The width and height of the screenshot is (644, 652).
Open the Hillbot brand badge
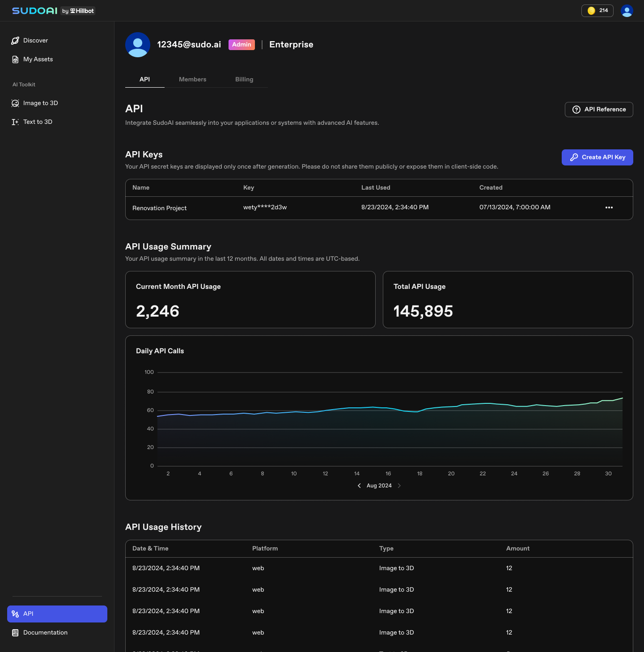78,11
